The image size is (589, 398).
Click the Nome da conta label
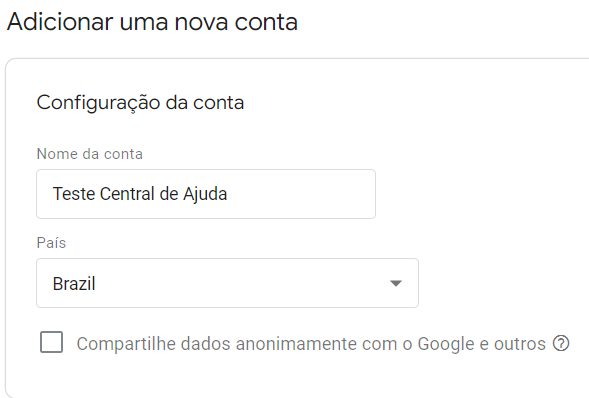tap(90, 154)
